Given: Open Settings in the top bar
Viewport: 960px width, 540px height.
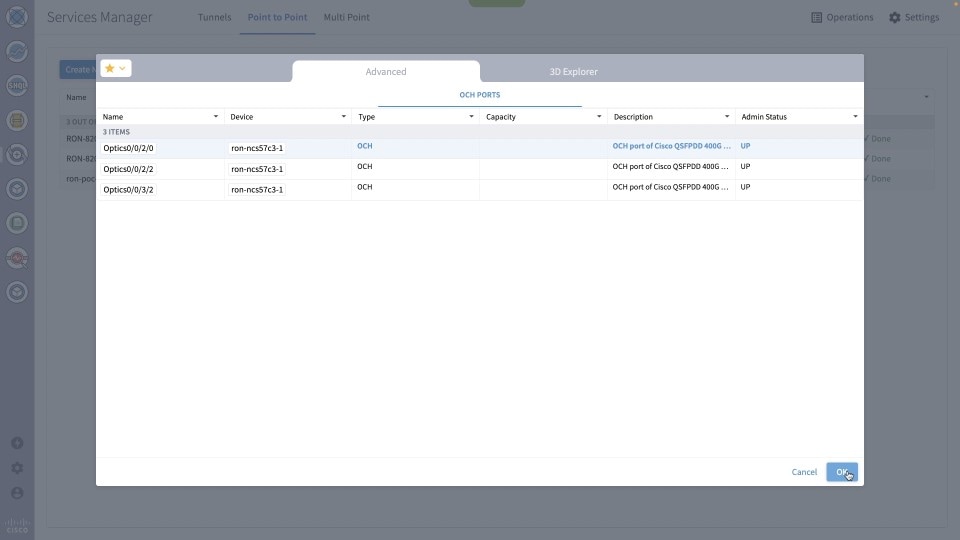Looking at the screenshot, I should (x=914, y=17).
